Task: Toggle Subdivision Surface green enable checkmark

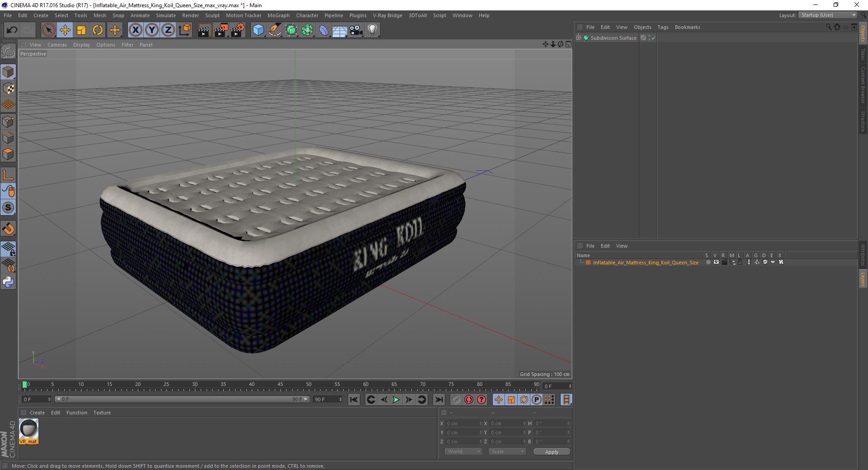Action: pos(653,38)
